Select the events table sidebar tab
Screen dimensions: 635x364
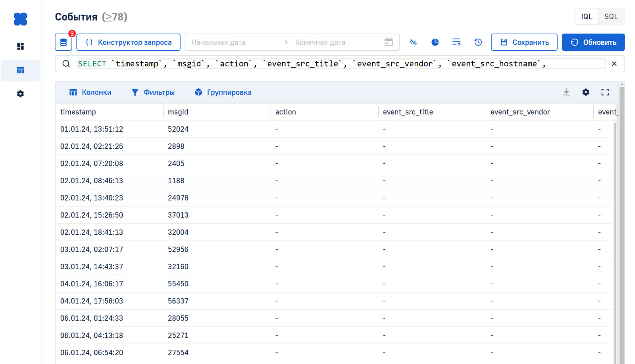tap(21, 71)
